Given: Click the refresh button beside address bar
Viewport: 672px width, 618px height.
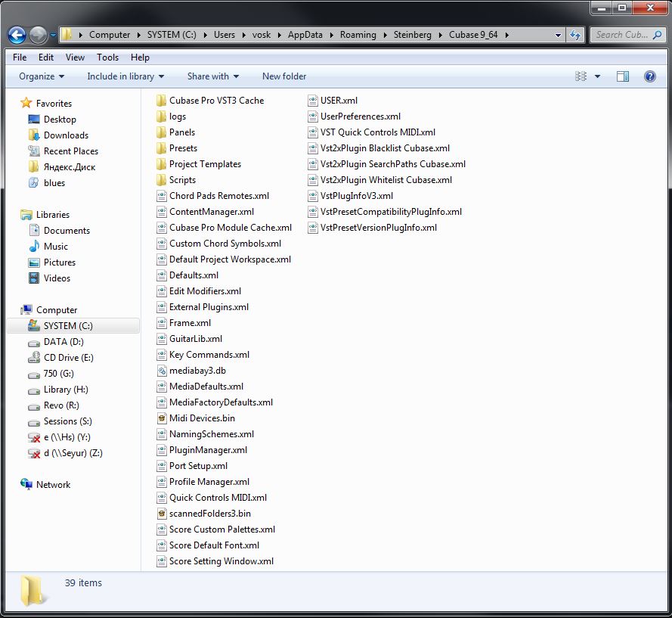Looking at the screenshot, I should [x=575, y=35].
